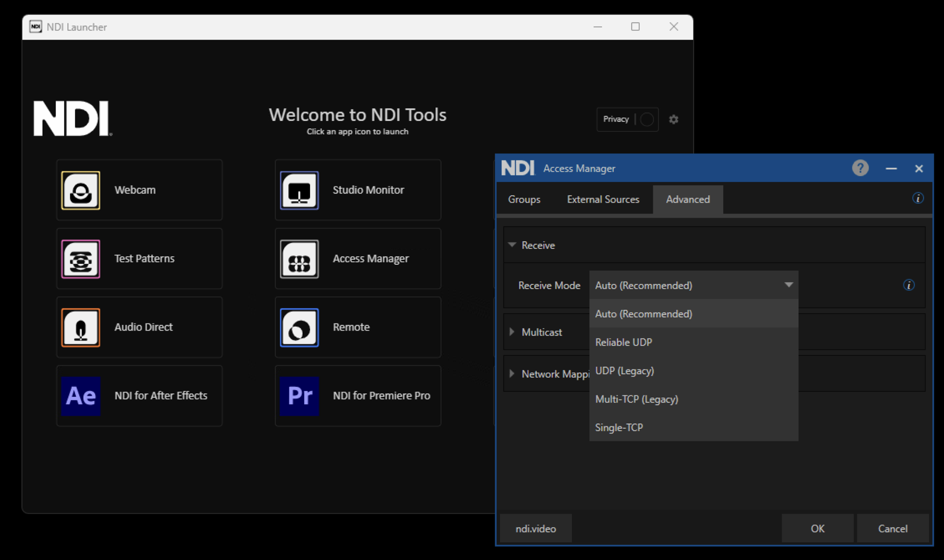Open launcher settings gear icon
The width and height of the screenshot is (944, 560).
pos(674,119)
